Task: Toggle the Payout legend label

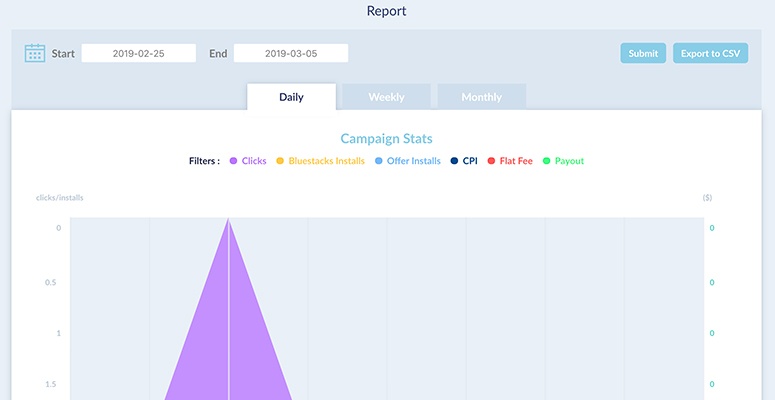Action: (x=569, y=161)
